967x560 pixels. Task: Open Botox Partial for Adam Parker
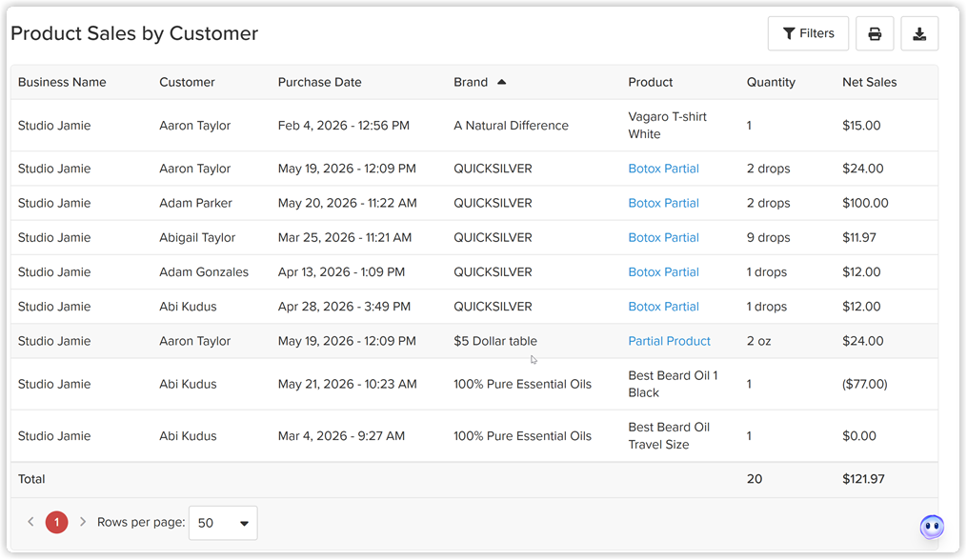click(663, 203)
